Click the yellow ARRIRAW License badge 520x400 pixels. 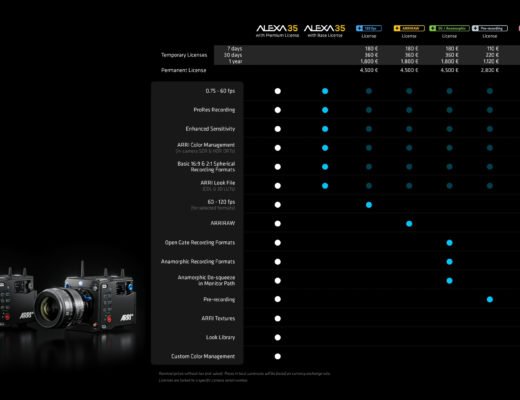pyautogui.click(x=409, y=28)
